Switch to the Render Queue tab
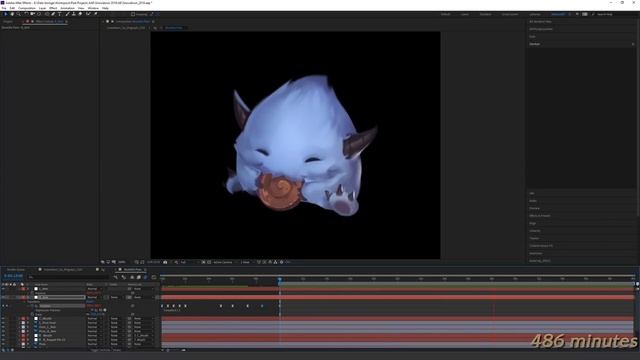Image resolution: width=640 pixels, height=360 pixels. point(16,270)
